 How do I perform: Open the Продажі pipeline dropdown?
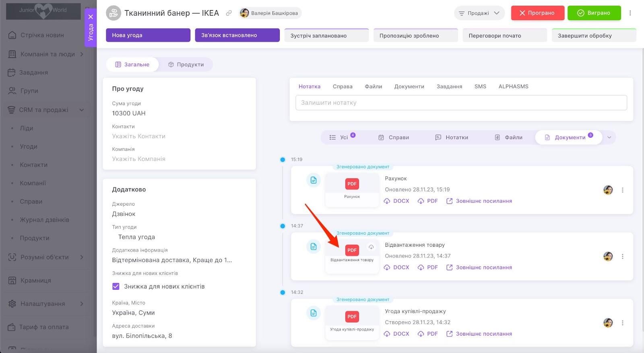(x=479, y=13)
